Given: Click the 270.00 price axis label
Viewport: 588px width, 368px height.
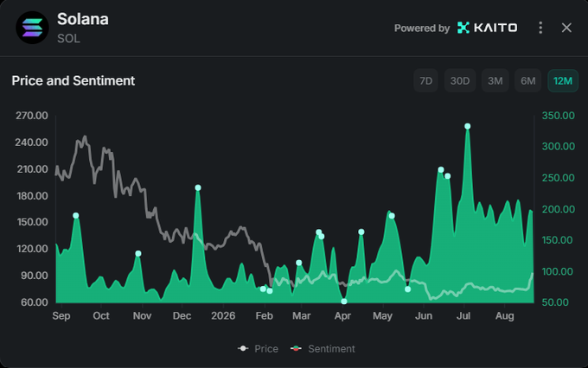Looking at the screenshot, I should point(32,116).
